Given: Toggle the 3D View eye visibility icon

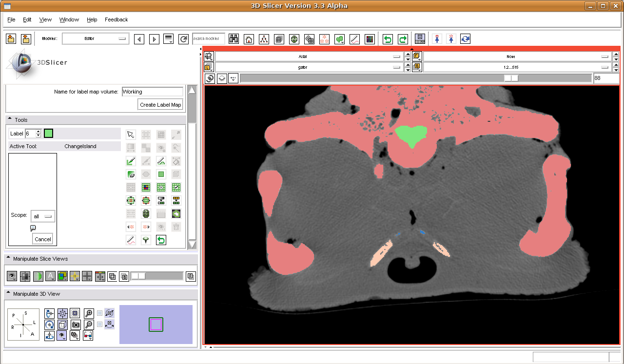Looking at the screenshot, I should coord(62,335).
